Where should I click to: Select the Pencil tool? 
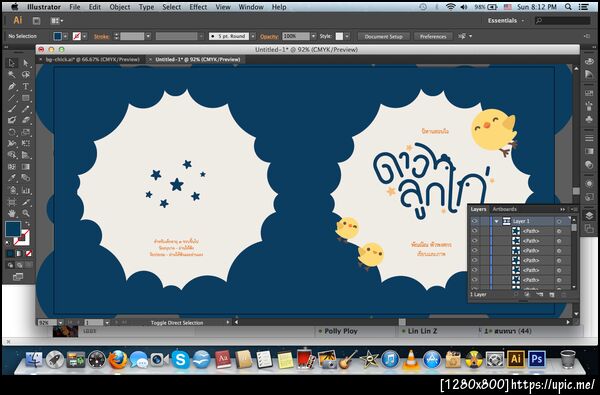25,109
